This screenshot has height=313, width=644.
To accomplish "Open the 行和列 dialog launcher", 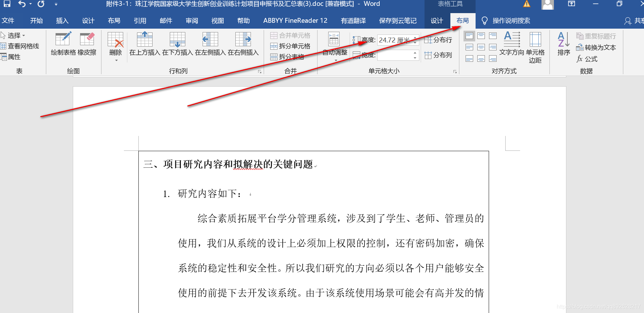I will click(260, 72).
